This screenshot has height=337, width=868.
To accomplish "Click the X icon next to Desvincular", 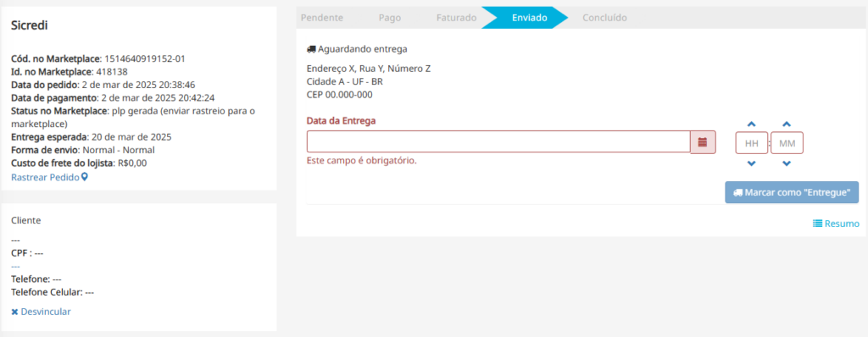I will pyautogui.click(x=15, y=312).
